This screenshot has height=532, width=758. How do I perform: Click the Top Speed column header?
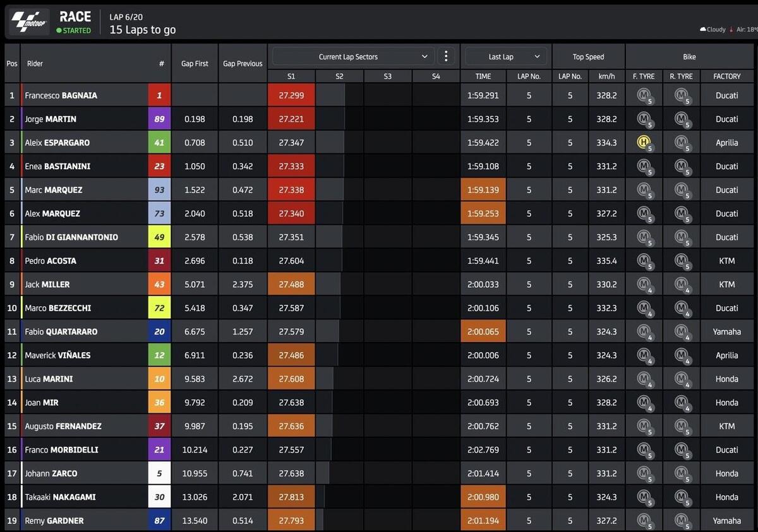point(588,57)
